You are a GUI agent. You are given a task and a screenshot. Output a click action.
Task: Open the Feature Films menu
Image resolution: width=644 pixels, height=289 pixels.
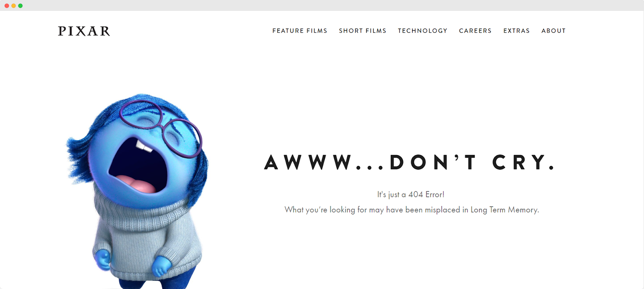300,31
